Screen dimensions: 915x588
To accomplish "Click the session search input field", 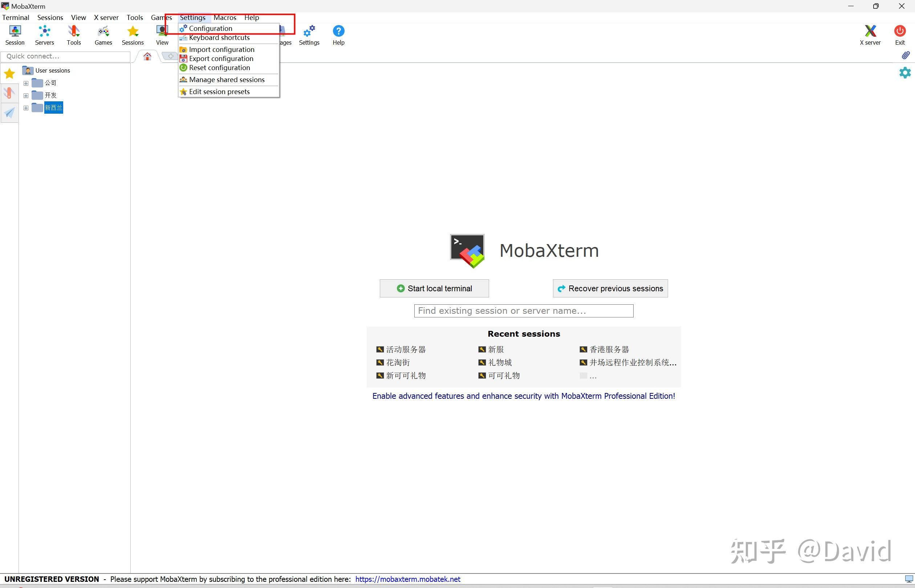I will [x=523, y=311].
